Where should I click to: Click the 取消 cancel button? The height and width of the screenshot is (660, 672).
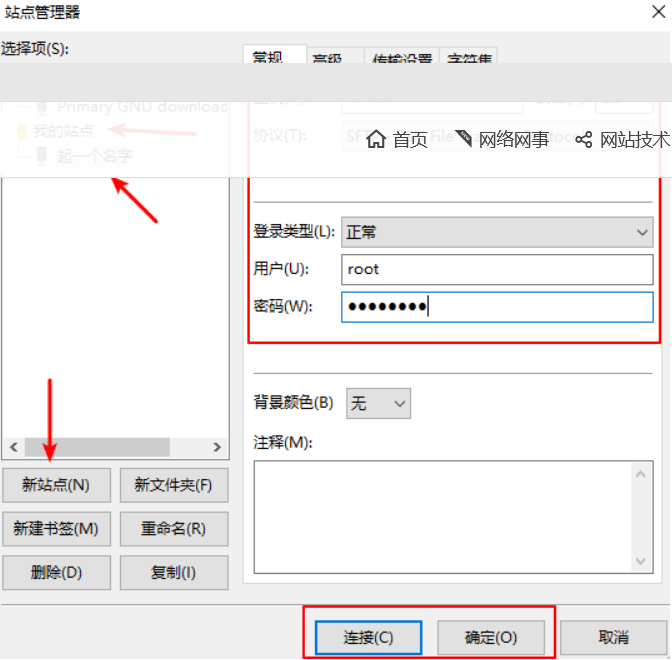[x=613, y=637]
